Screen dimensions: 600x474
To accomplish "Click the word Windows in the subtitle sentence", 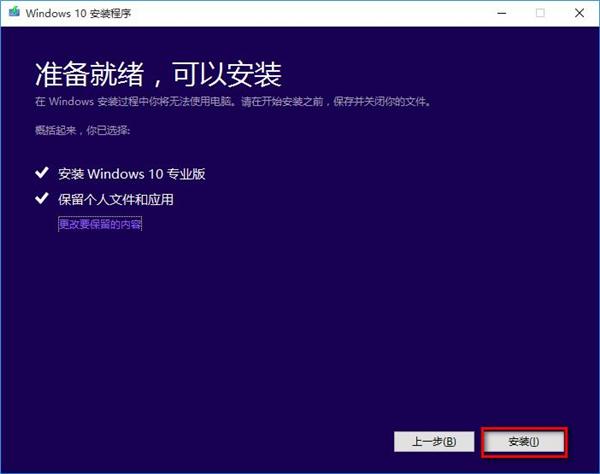I will pos(71,102).
